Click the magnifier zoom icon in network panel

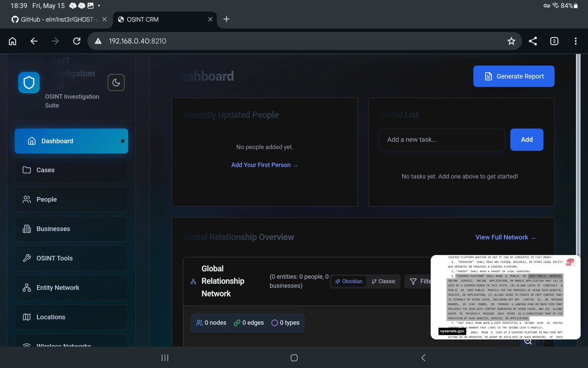coord(528,342)
